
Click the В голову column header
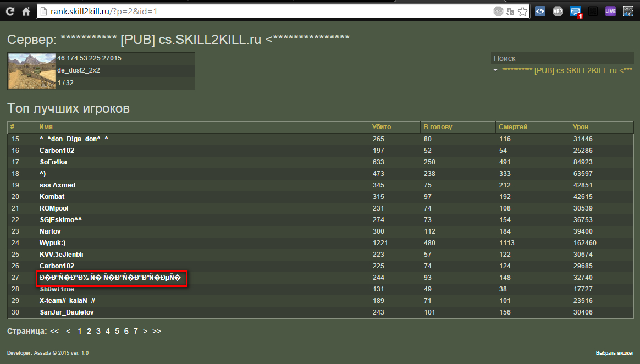[457, 127]
